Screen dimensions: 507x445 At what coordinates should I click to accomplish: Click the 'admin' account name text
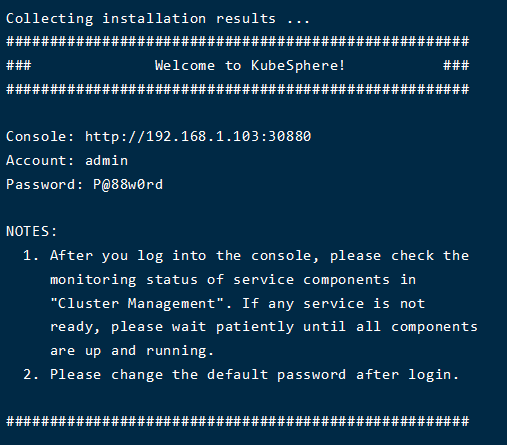pos(107,161)
